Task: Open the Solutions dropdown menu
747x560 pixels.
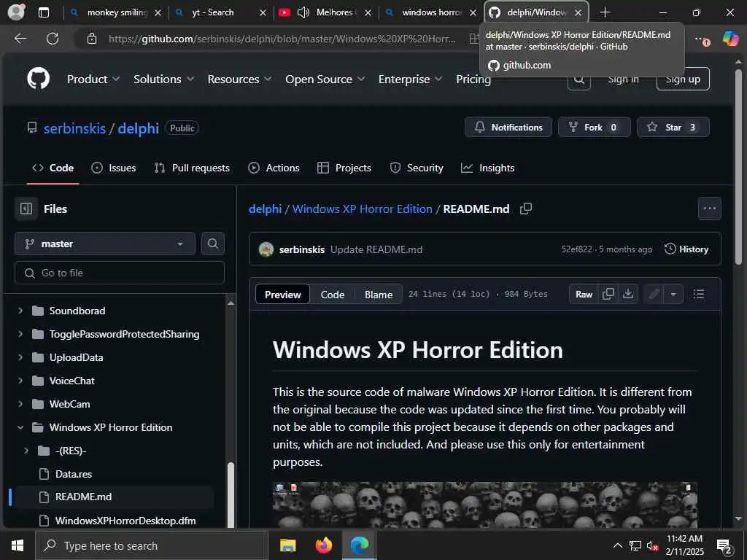Action: 164,79
